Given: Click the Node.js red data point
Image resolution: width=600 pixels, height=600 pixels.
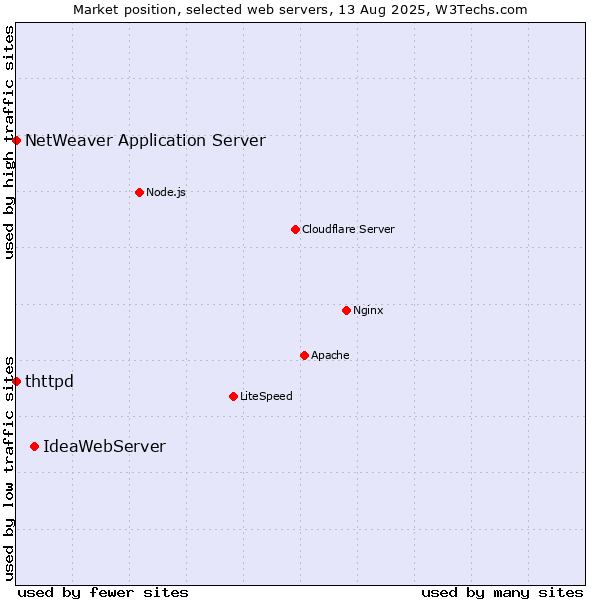Looking at the screenshot, I should (x=140, y=192).
